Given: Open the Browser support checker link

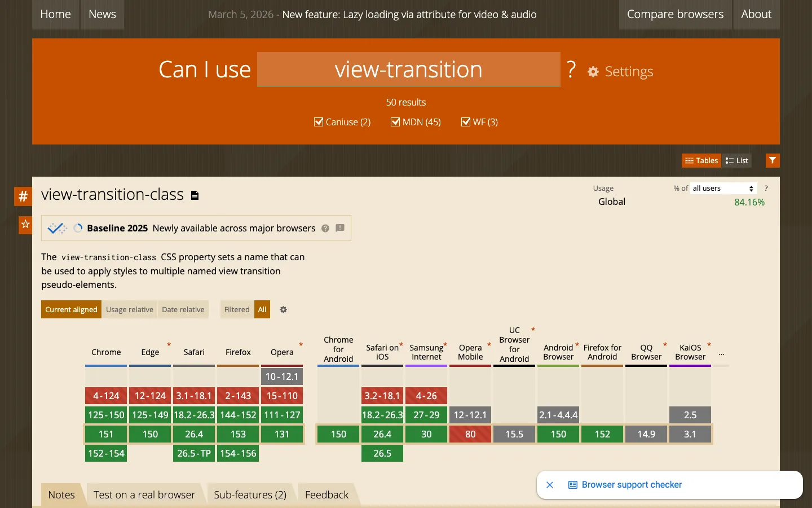Looking at the screenshot, I should pos(632,485).
